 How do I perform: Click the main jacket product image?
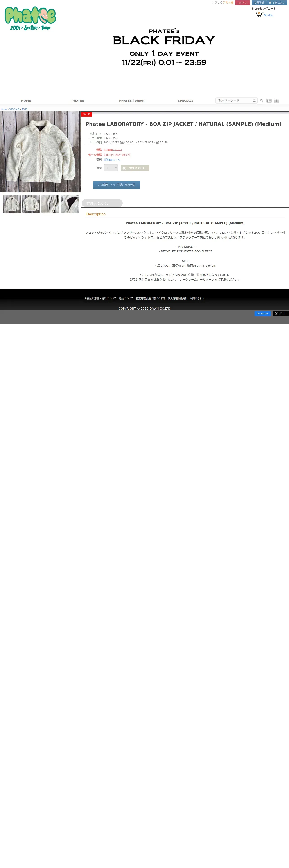tap(40, 152)
